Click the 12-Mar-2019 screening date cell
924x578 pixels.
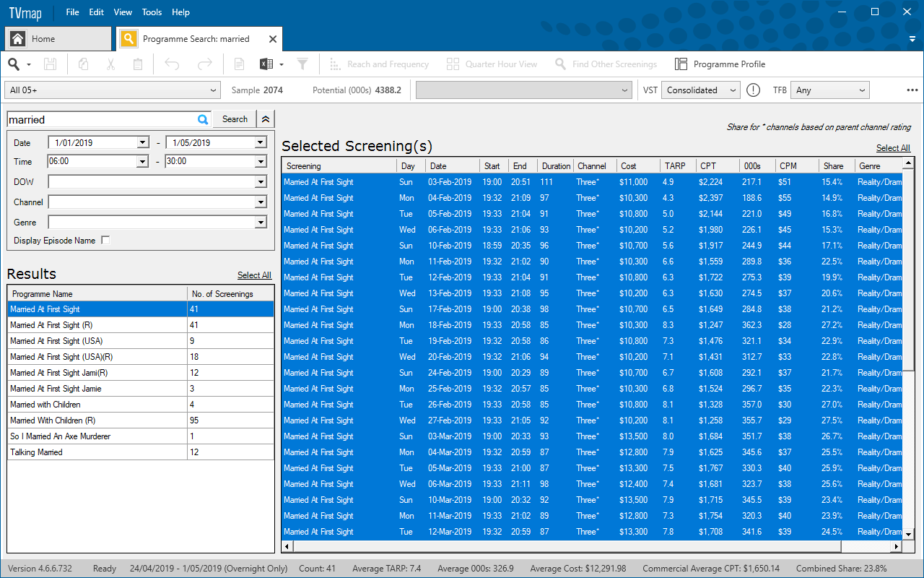point(450,532)
